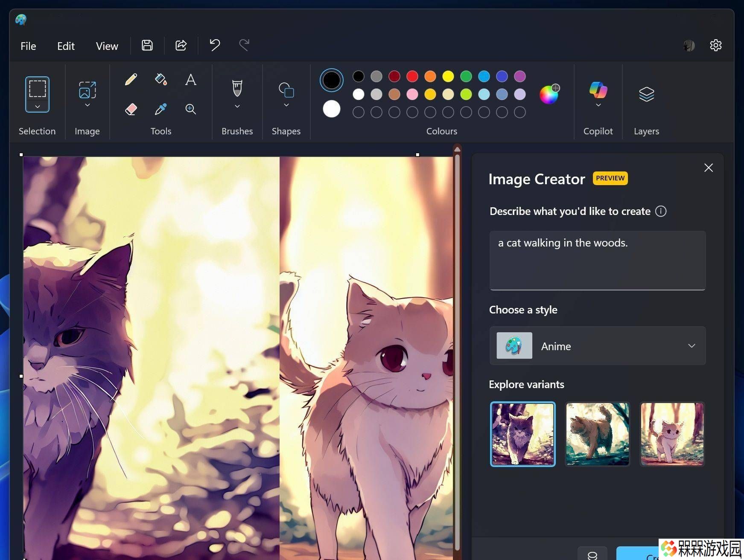Open the Brushes tool

pos(237,88)
